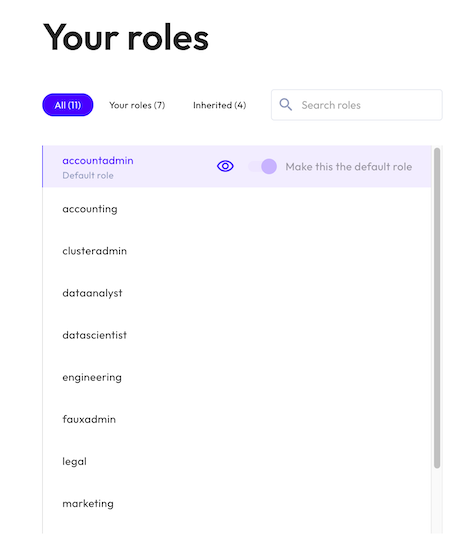Select the accountadmin role row
Viewport: 450px width, 548px height.
237,166
